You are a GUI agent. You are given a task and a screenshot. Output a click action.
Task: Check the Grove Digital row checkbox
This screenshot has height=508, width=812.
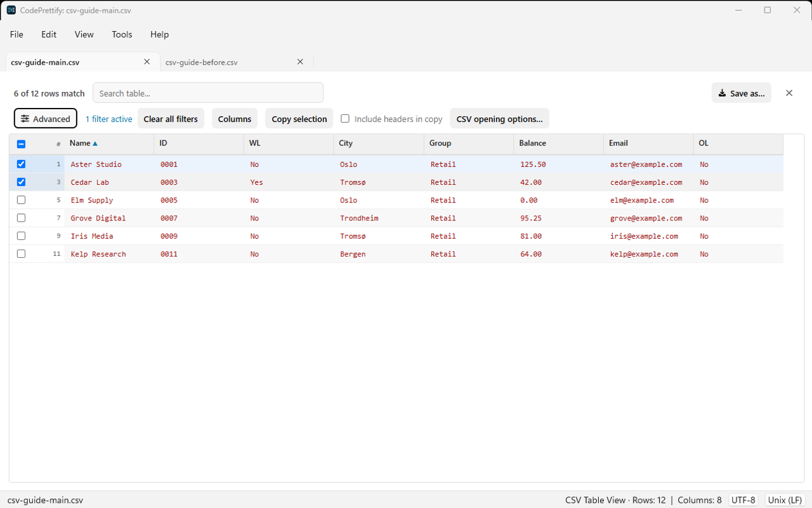click(21, 217)
